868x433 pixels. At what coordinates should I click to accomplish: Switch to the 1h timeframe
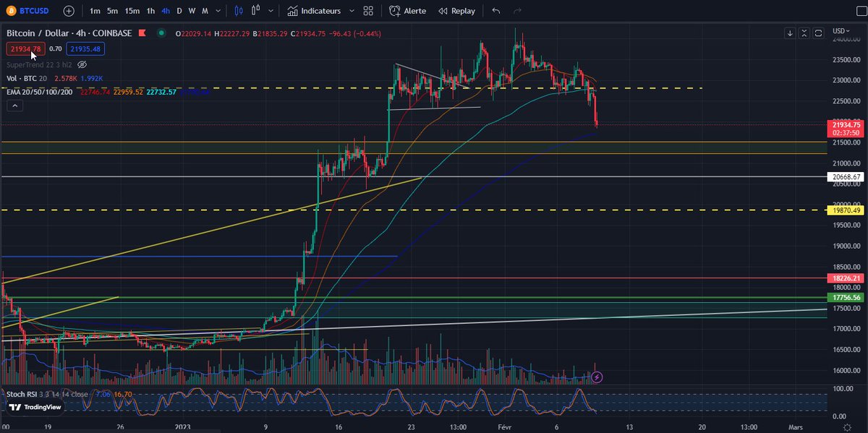click(x=150, y=11)
